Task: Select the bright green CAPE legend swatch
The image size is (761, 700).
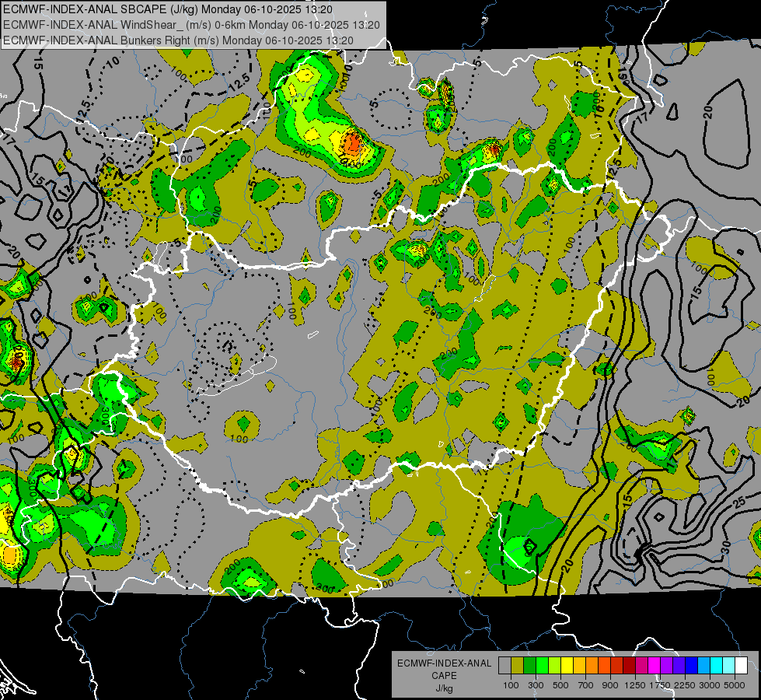Action: click(x=543, y=665)
